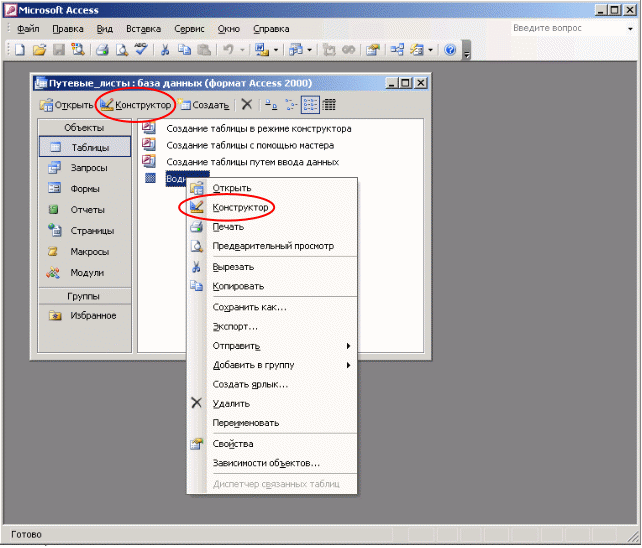The height and width of the screenshot is (548, 642).
Task: Choose Вырезать in the context menu
Action: coord(272,267)
